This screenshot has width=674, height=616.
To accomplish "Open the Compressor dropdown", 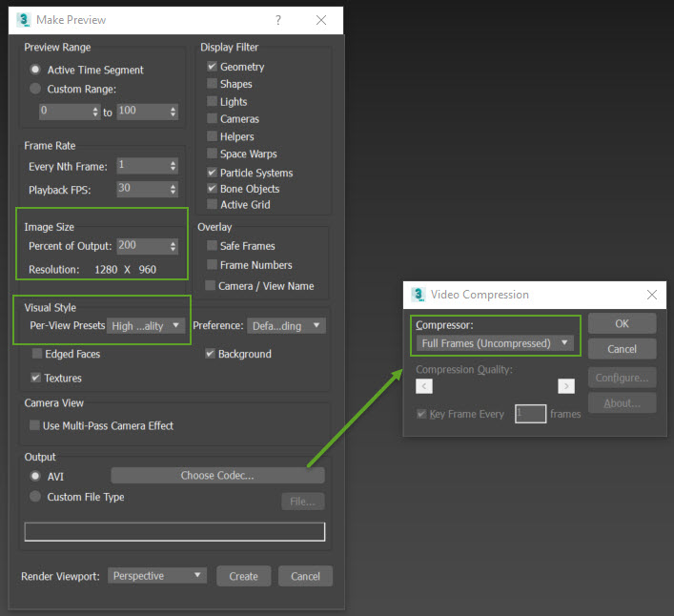I will click(495, 343).
